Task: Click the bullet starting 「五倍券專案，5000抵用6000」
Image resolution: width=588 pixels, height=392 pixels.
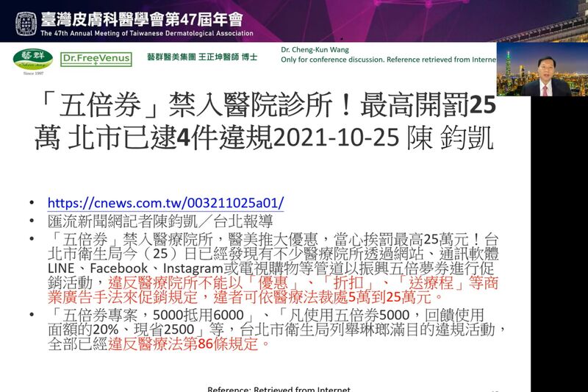Action: pos(276,329)
